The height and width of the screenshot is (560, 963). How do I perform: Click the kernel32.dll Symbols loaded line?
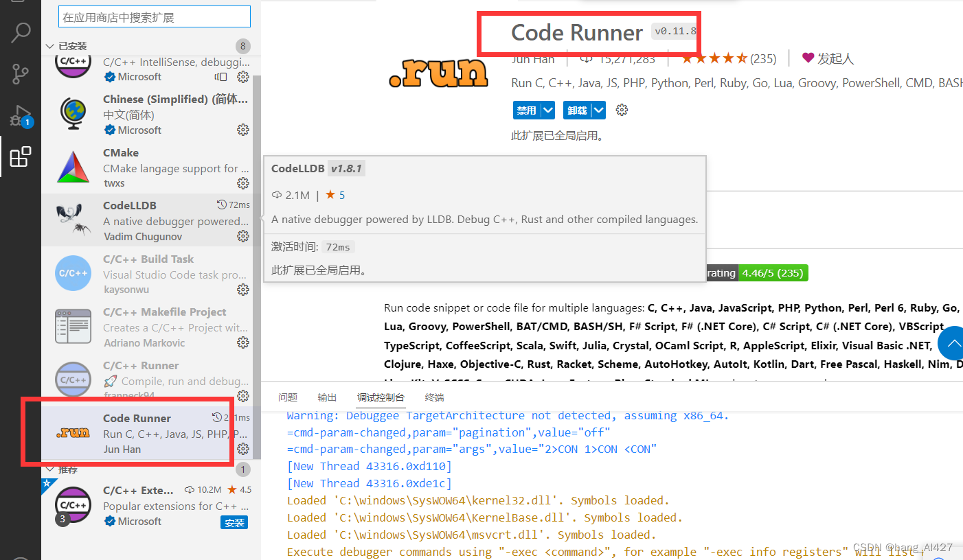(478, 500)
